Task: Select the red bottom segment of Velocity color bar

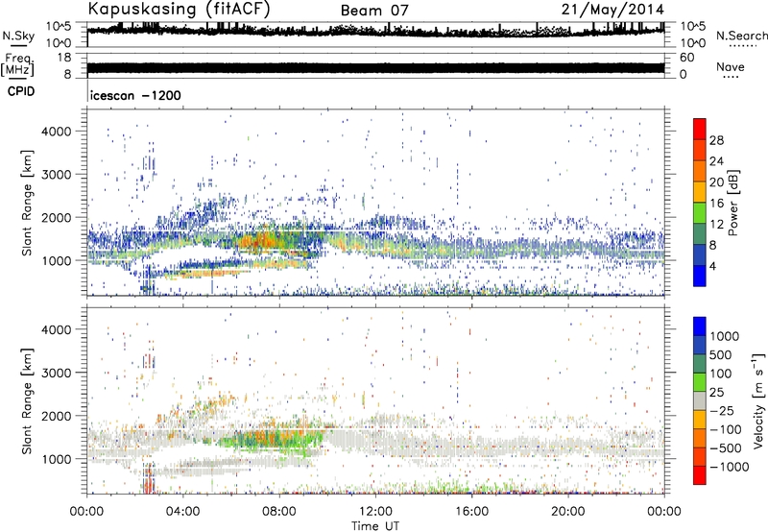Action: 700,475
